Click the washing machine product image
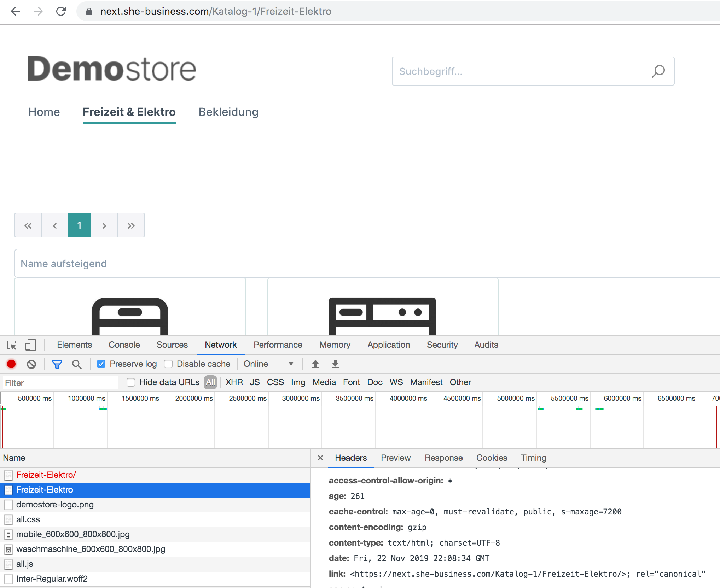This screenshot has height=588, width=720. [382, 316]
